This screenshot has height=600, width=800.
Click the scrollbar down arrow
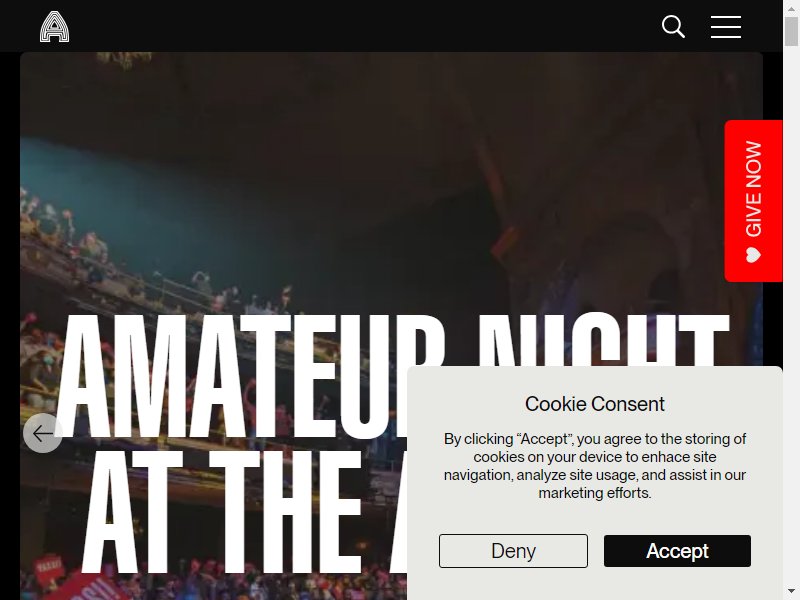click(791, 591)
